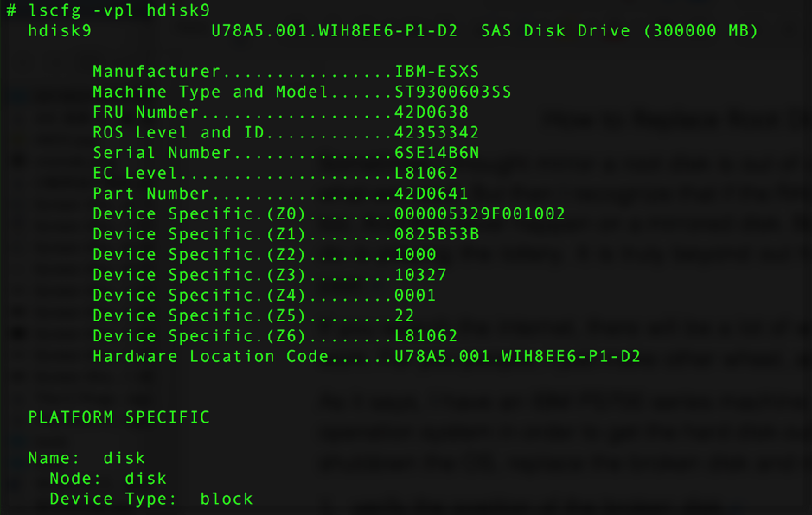Screen dimensions: 812x515
Task: Click the Device Specific Z5 value 22
Action: pos(405,315)
